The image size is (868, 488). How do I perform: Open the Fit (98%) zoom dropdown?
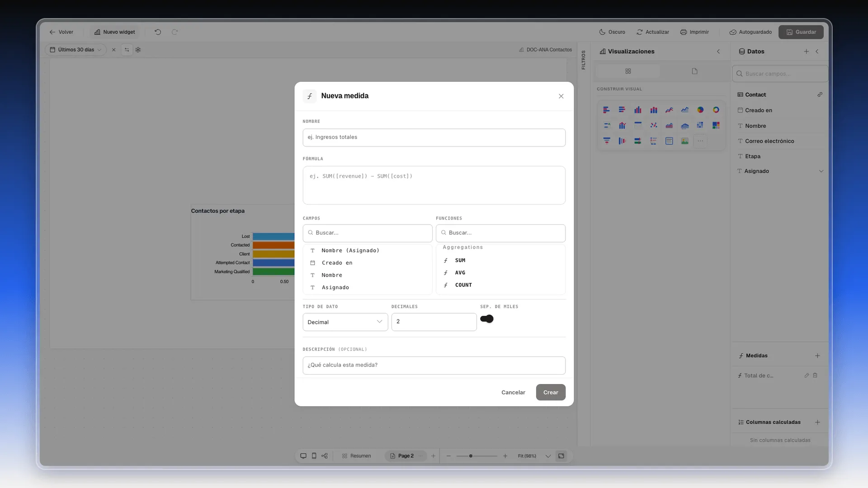pos(534,456)
